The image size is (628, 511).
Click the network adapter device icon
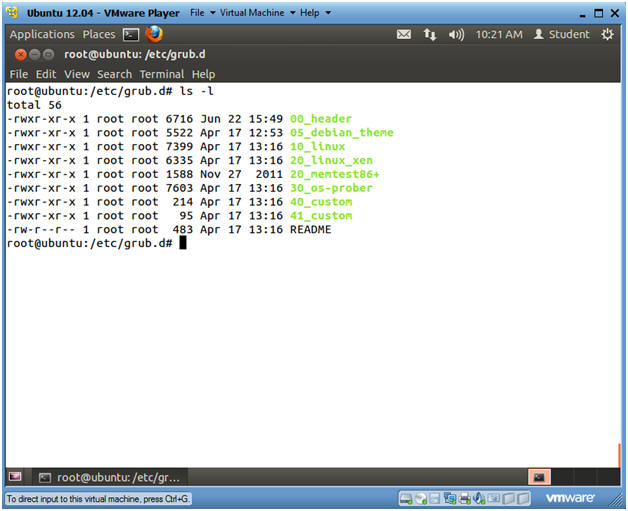(450, 499)
